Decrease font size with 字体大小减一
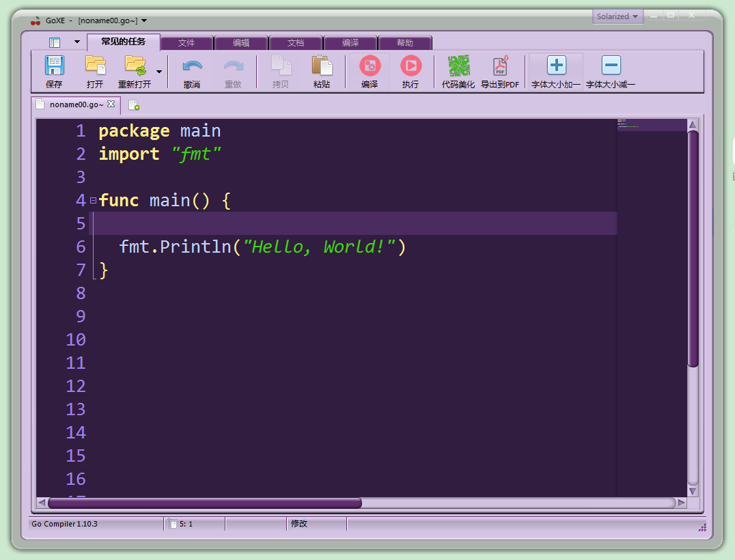This screenshot has height=560, width=735. click(x=611, y=66)
